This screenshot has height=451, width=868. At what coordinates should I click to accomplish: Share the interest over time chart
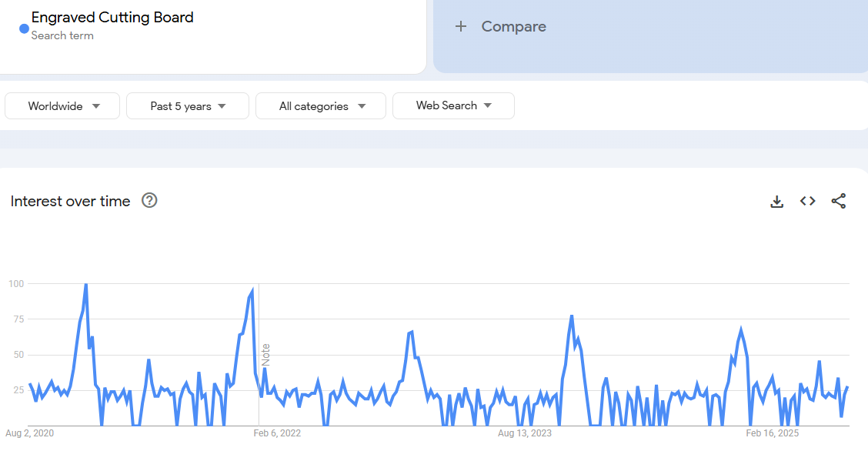[839, 202]
